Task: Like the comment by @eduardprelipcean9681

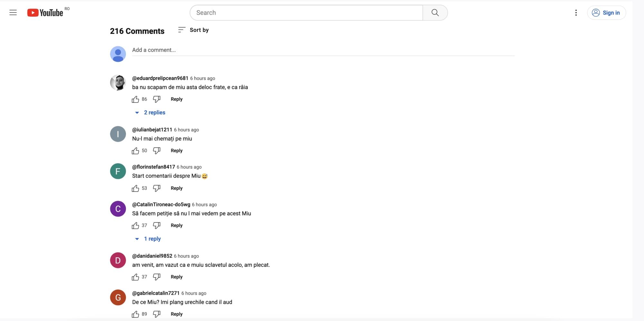Action: [x=136, y=99]
